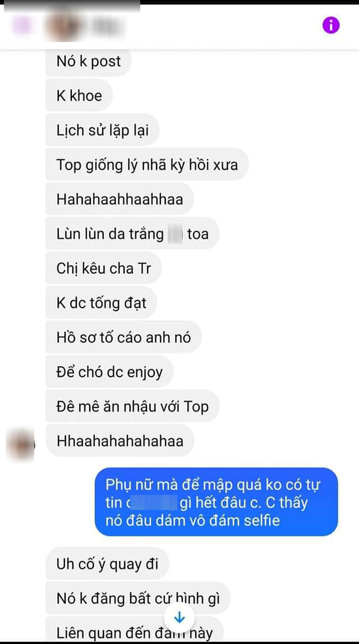359x644 pixels.
Task: Select 'Đê mê ăn nhậu với Top' message
Action: 132,406
